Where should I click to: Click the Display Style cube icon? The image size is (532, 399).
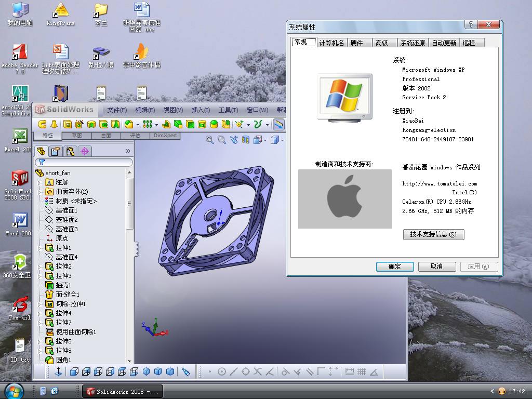click(x=275, y=140)
